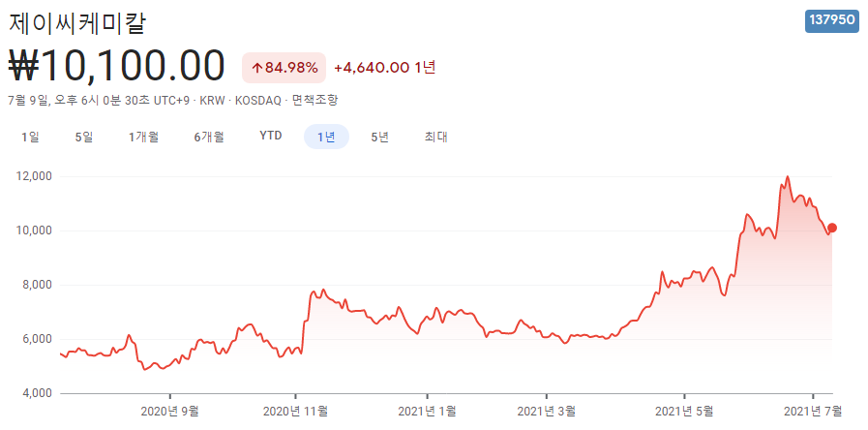Click the 제이씨케미칼 stock name heading
The image size is (868, 430).
coord(77,23)
